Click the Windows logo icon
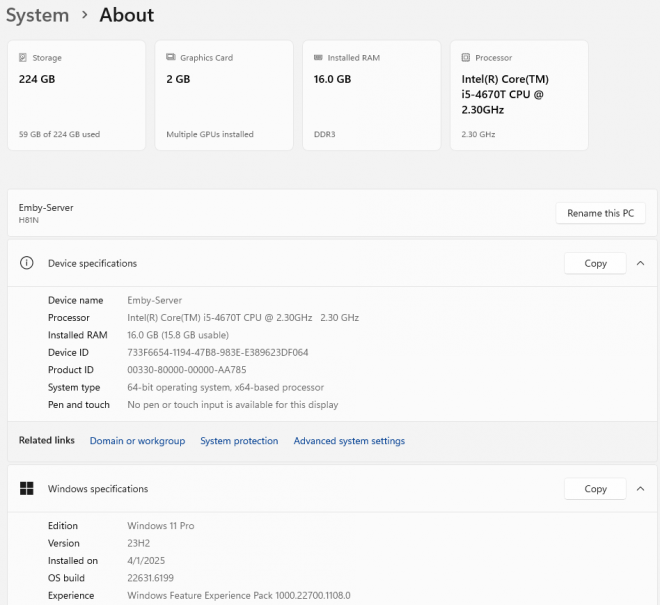The image size is (660, 605). [x=27, y=488]
